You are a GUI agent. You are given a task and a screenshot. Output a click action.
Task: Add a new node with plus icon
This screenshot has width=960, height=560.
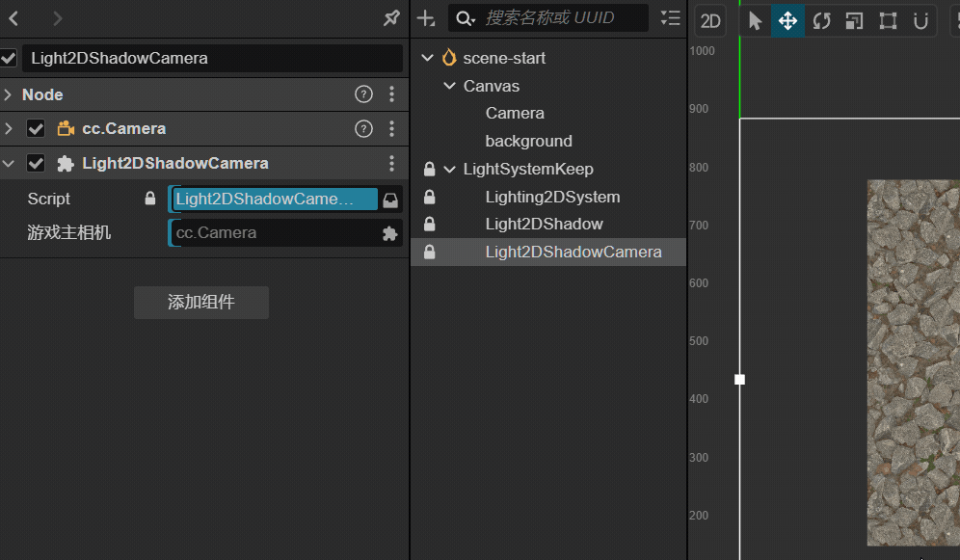(425, 18)
